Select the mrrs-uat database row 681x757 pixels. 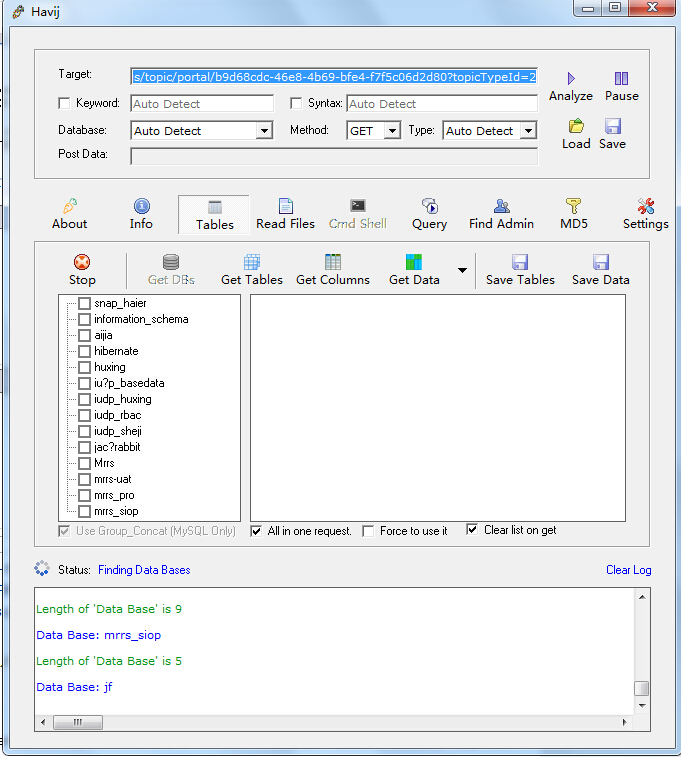[113, 479]
